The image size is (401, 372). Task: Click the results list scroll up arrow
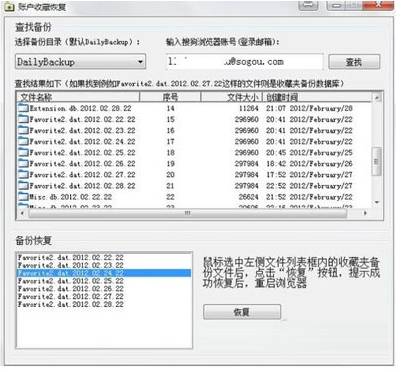pos(377,97)
